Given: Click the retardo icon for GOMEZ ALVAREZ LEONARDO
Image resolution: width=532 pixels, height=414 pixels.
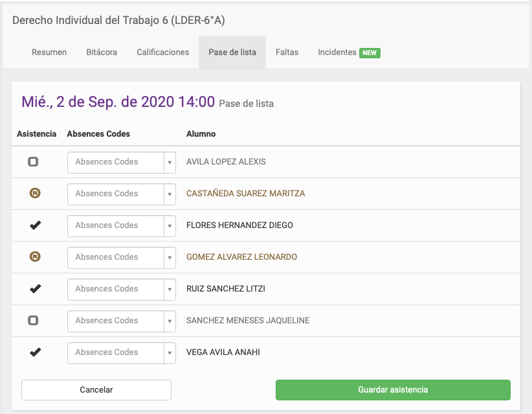Looking at the screenshot, I should (x=36, y=257).
